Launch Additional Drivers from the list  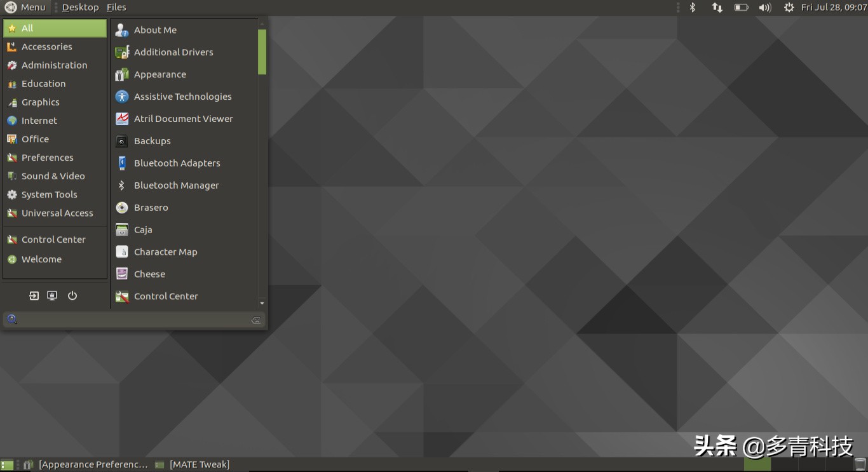point(184,52)
